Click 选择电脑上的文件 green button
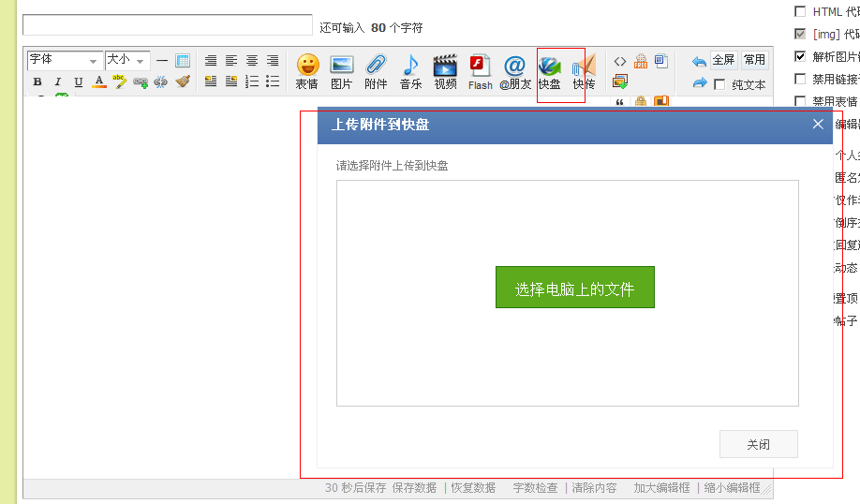The width and height of the screenshot is (860, 504). pyautogui.click(x=575, y=288)
